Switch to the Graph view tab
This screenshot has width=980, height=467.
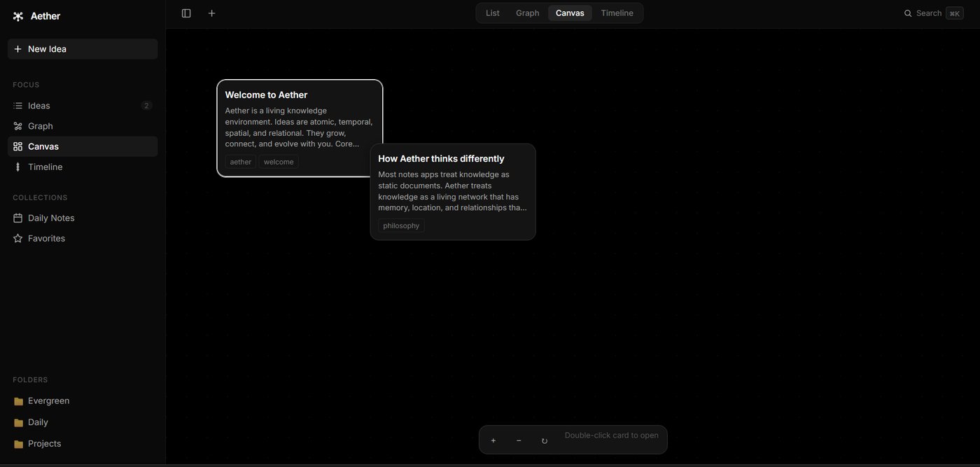[x=528, y=13]
